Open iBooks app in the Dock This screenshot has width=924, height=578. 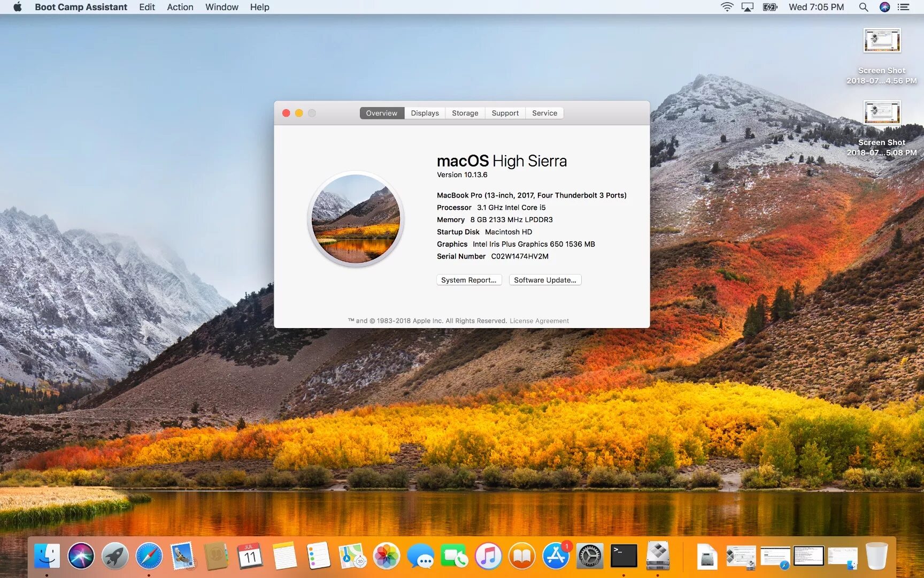tap(522, 556)
